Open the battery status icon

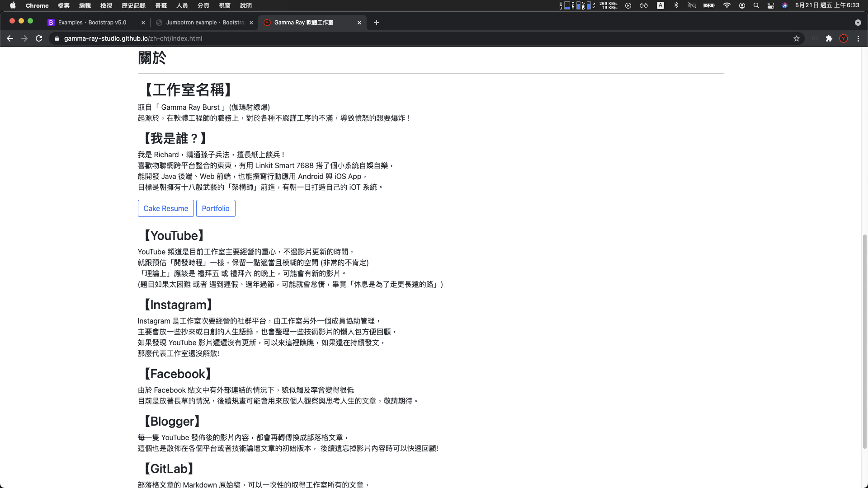pos(709,5)
